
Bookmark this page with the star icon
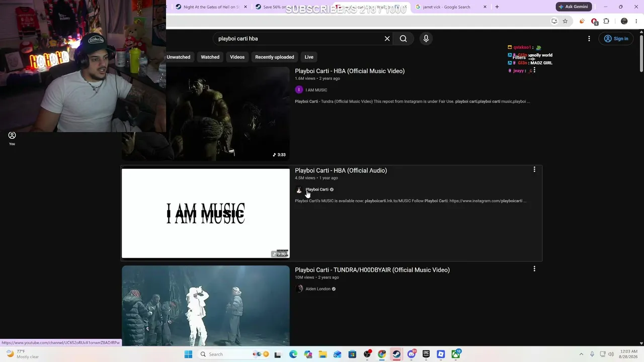click(x=565, y=21)
